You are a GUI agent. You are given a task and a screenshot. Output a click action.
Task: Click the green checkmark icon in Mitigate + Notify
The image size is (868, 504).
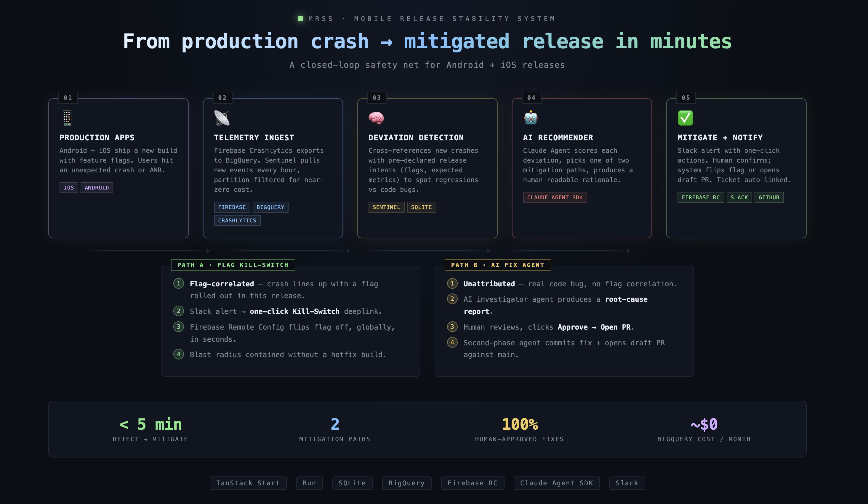(686, 118)
